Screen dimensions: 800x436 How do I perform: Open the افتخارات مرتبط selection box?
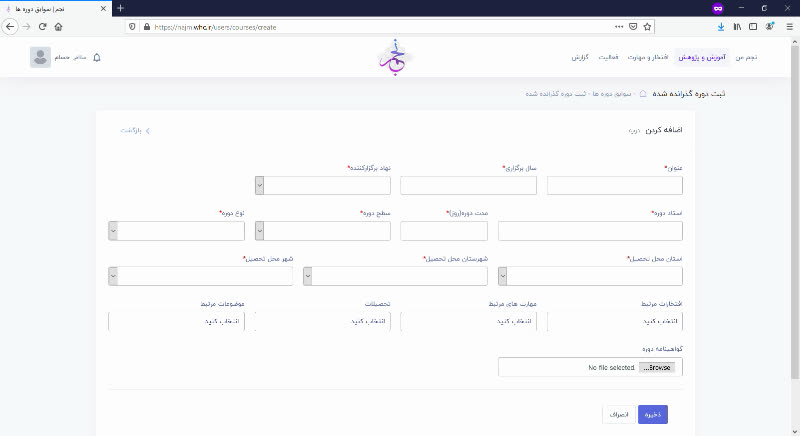(x=615, y=321)
